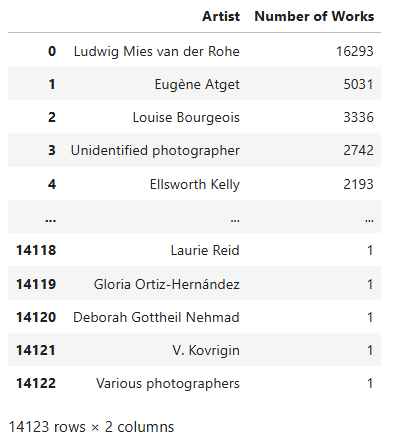Click the value 5031
Image resolution: width=393 pixels, height=441 pixels.
pyautogui.click(x=358, y=84)
